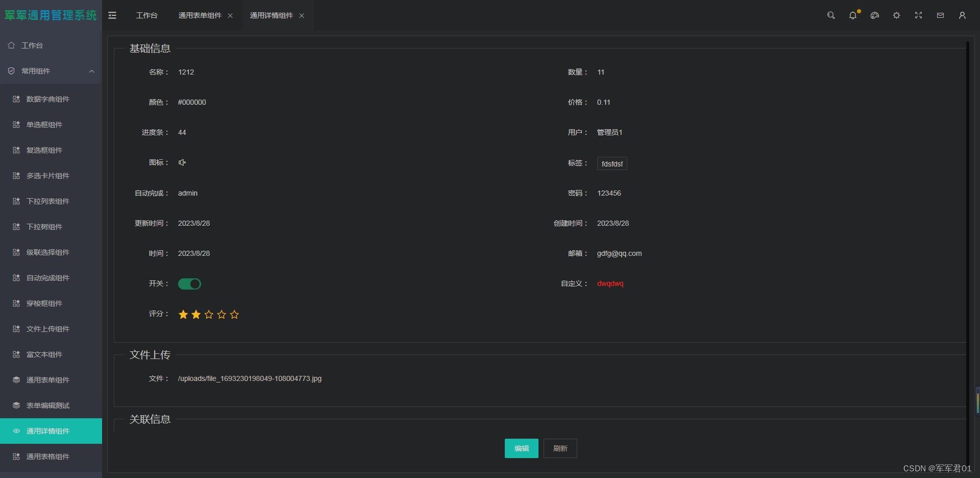This screenshot has height=478, width=980.
Task: Click the icon beside 多选卡片组件
Action: [x=16, y=176]
